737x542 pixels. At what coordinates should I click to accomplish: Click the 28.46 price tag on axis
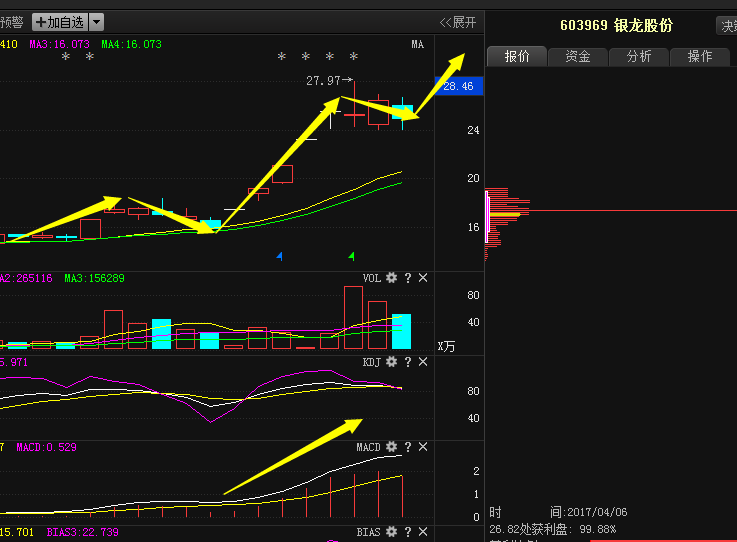coord(459,86)
